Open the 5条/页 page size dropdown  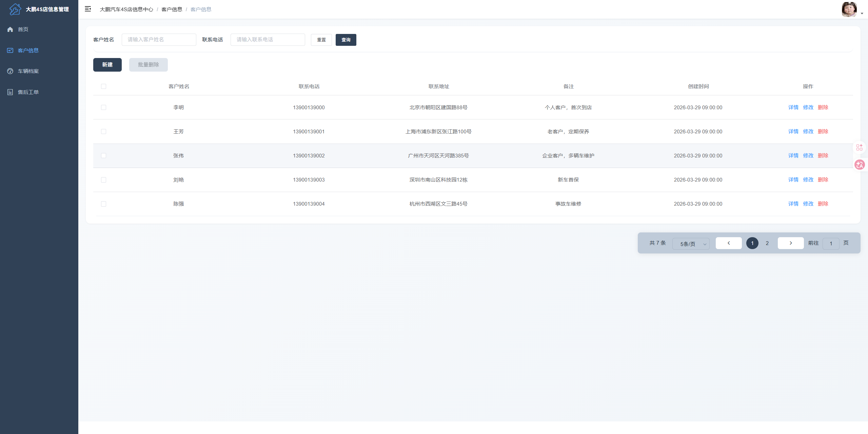coord(691,244)
